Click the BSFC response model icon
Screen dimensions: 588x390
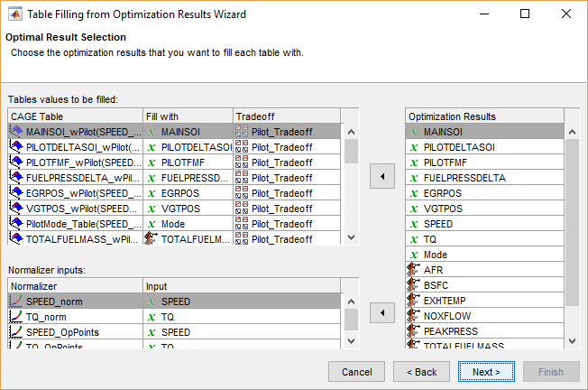pos(414,284)
